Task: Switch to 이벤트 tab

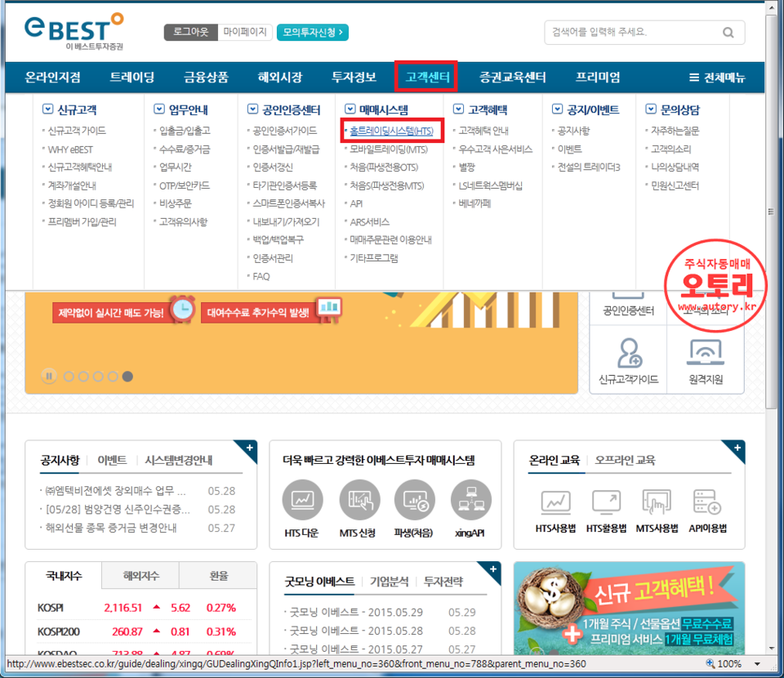Action: (112, 460)
